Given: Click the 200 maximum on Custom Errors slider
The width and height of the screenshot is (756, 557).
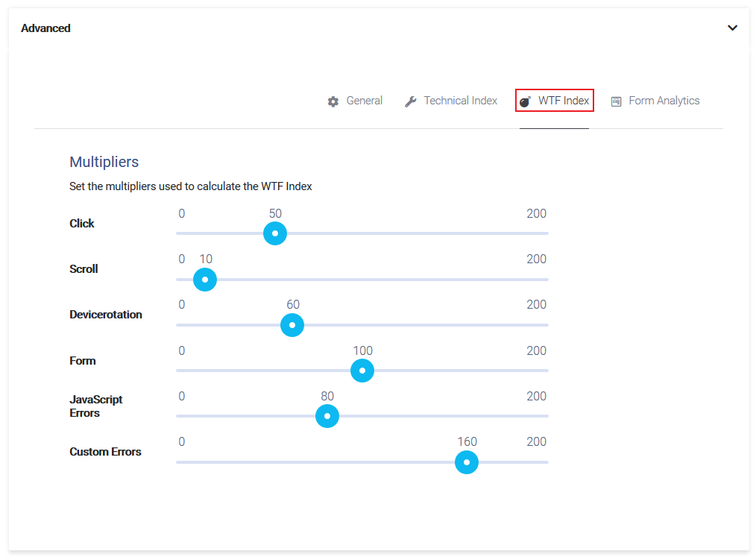Looking at the screenshot, I should click(537, 441).
